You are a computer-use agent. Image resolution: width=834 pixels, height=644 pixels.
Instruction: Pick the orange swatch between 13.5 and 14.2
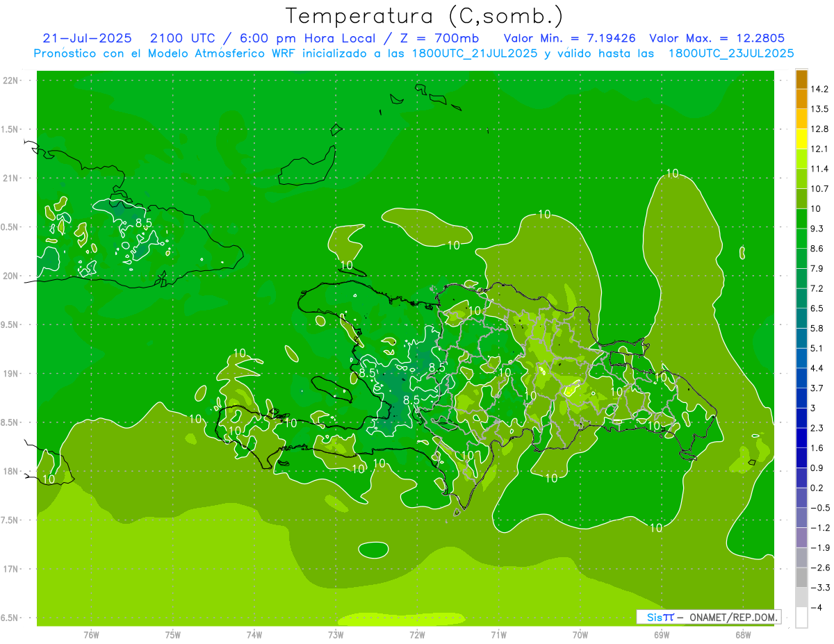coord(801,99)
